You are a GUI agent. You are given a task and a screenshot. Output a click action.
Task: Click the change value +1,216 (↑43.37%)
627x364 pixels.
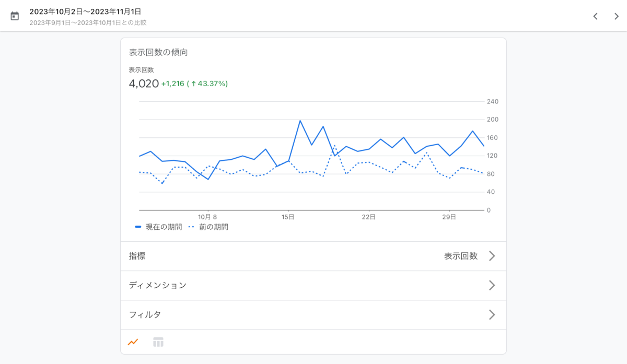(194, 84)
